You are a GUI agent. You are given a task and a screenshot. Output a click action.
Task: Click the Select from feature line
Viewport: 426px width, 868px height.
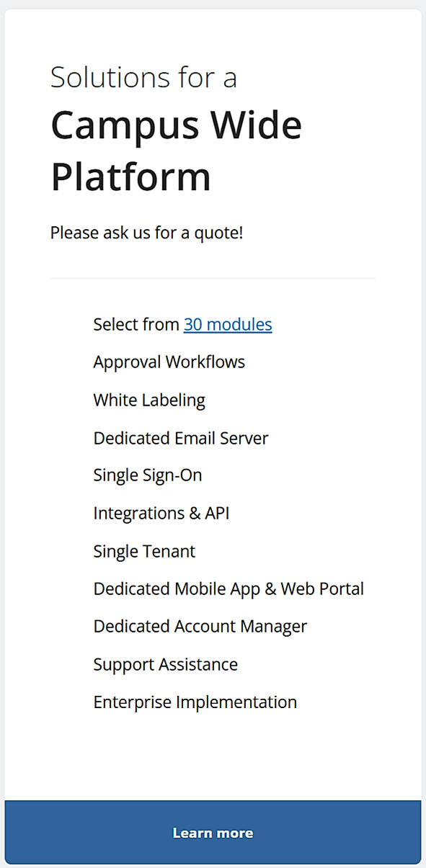(x=136, y=325)
